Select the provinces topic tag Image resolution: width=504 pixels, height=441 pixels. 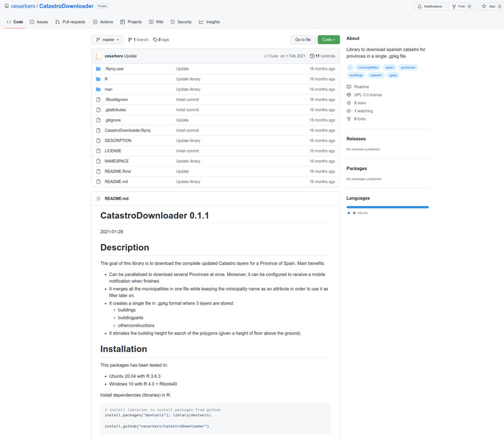click(408, 68)
